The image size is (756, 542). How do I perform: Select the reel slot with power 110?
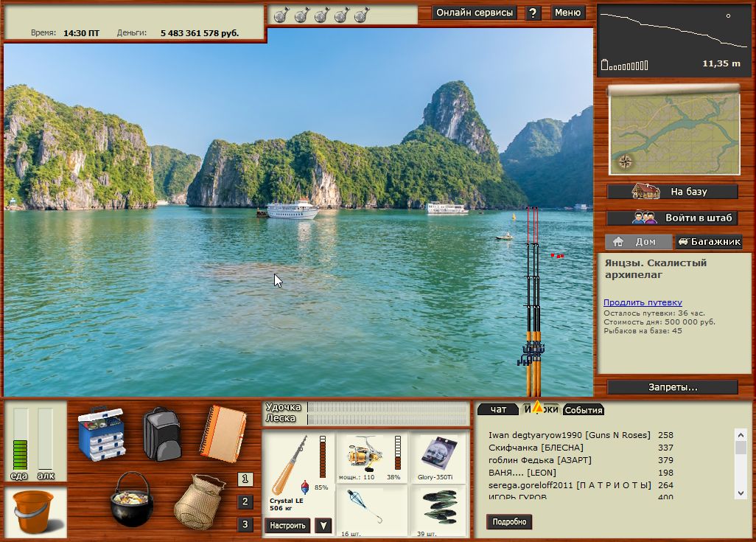click(371, 457)
